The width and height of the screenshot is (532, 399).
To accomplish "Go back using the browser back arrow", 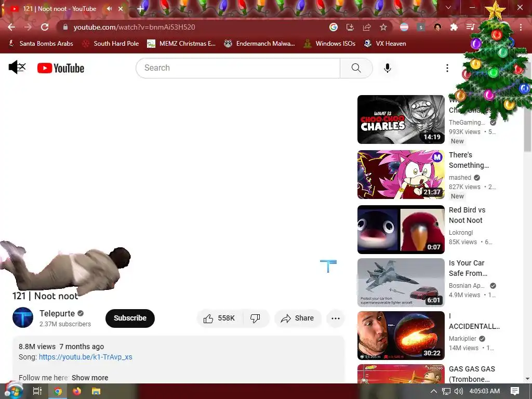I will tap(11, 27).
